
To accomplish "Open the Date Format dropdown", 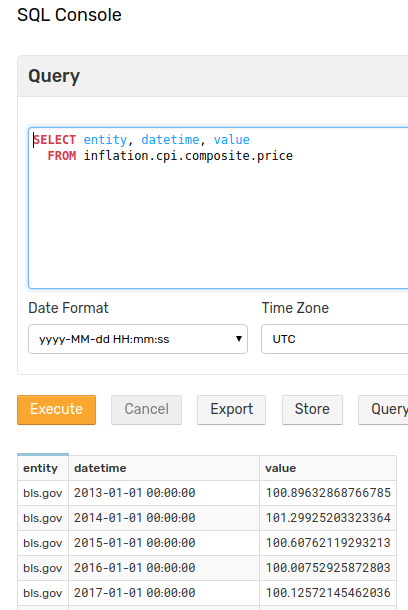I will pos(138,339).
